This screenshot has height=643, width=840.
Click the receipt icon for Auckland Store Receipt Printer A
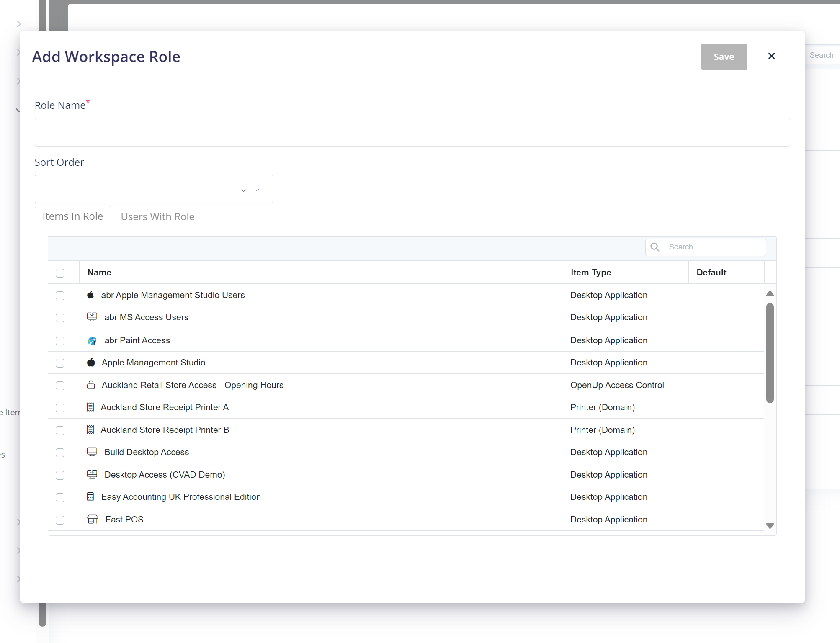click(90, 407)
